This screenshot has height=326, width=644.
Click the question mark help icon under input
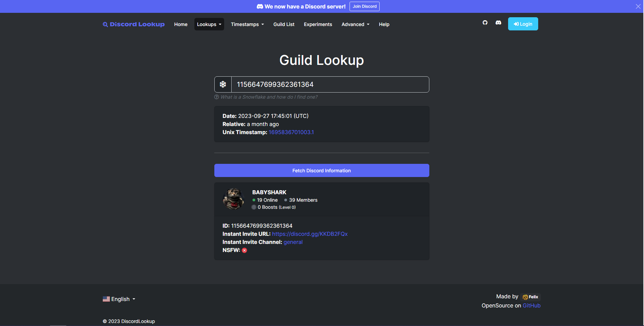tap(217, 97)
